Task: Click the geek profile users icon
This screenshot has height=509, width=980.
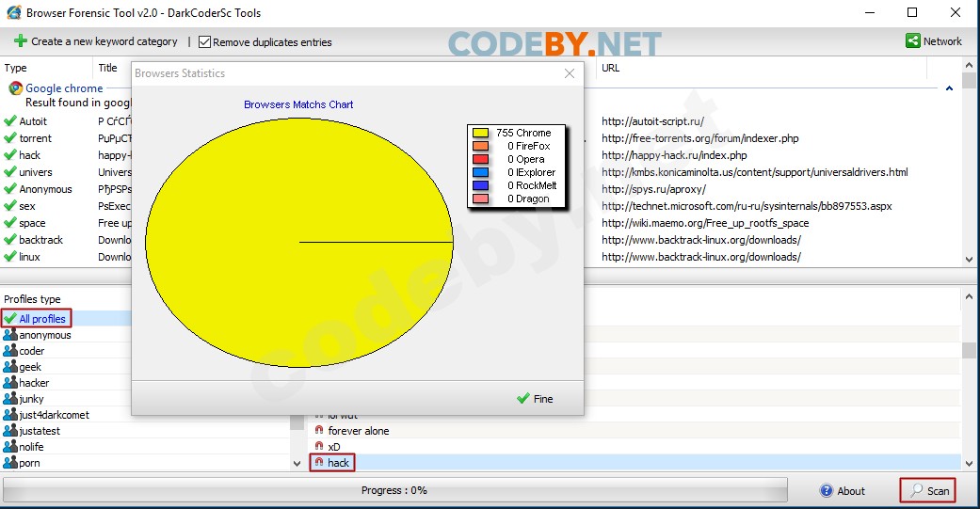Action: pyautogui.click(x=10, y=367)
